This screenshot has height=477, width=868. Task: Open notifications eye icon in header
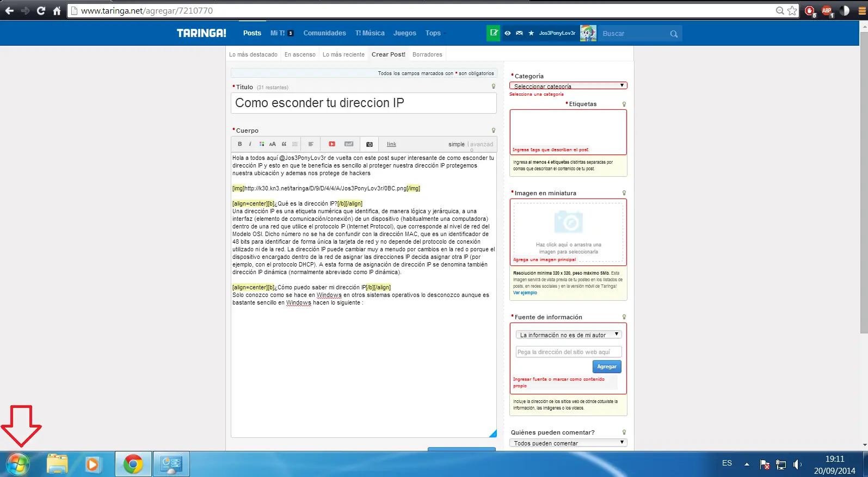[x=507, y=33]
